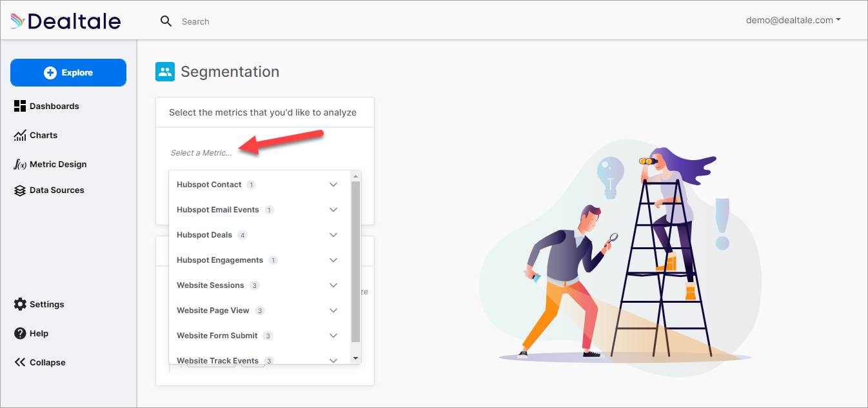Open Settings in the sidebar
The height and width of the screenshot is (408, 868).
39,304
